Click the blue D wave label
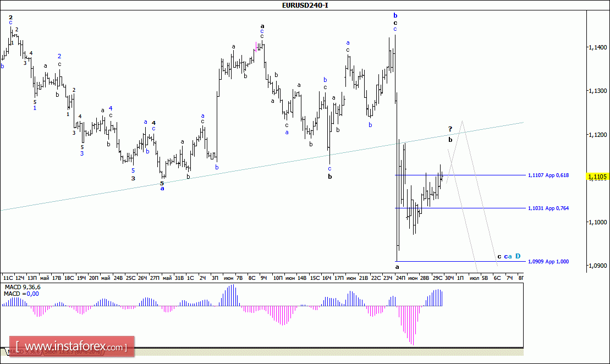Viewport: 610px width, 364px height. (x=518, y=256)
